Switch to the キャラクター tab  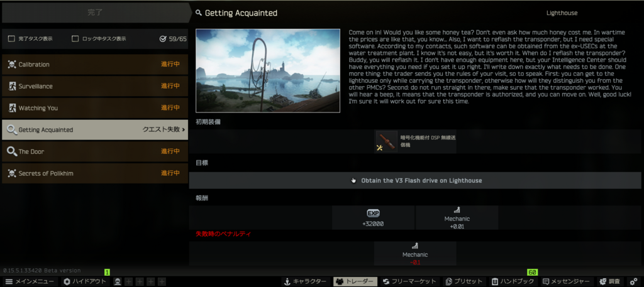click(x=306, y=282)
